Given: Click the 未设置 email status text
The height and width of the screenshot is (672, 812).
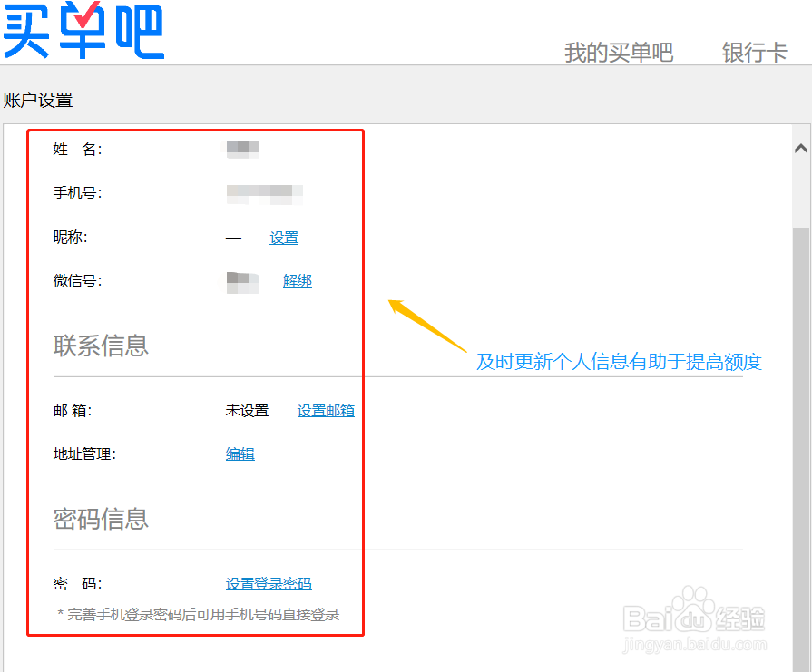Looking at the screenshot, I should pyautogui.click(x=247, y=411).
